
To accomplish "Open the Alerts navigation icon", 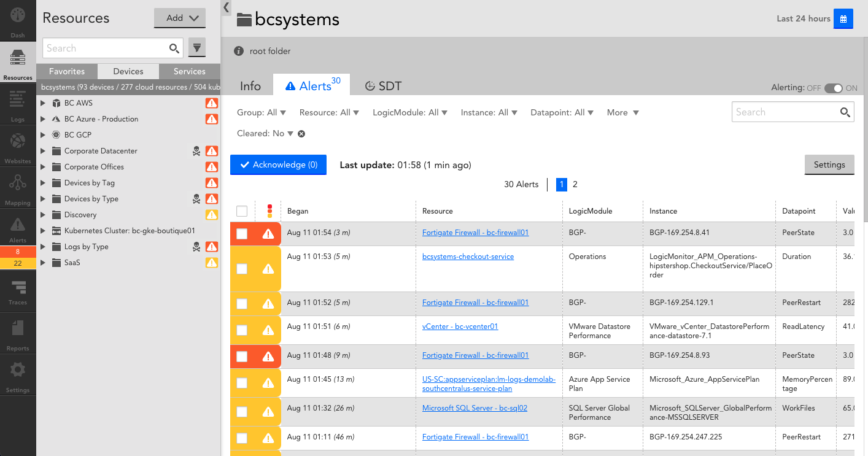I will [18, 225].
